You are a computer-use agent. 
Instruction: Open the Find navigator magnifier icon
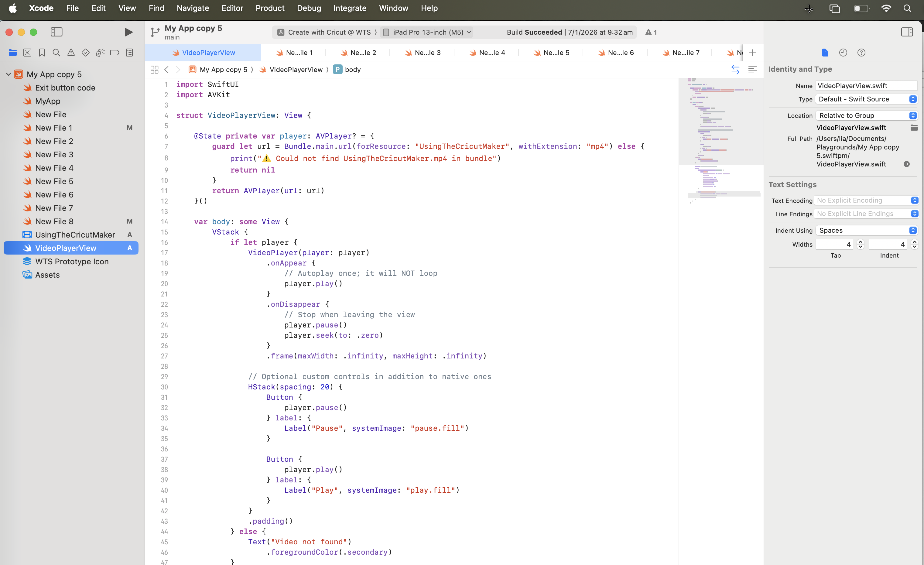coord(56,53)
